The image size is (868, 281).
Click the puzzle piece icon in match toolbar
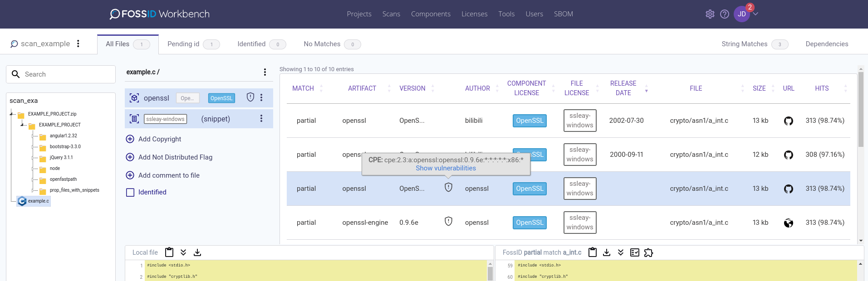click(x=648, y=252)
